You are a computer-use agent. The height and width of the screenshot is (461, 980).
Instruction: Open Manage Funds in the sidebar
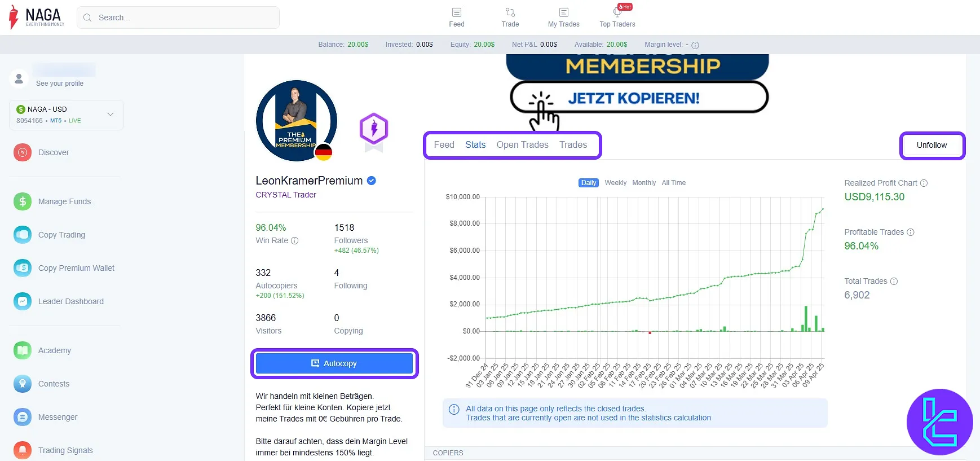(64, 201)
